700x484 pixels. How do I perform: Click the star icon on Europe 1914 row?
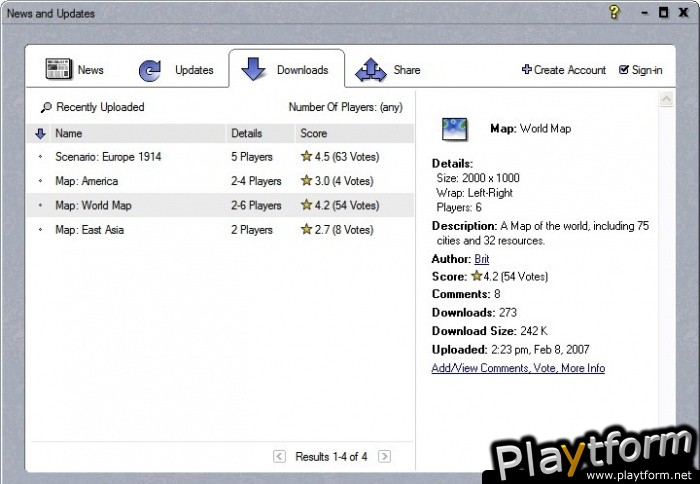(306, 156)
